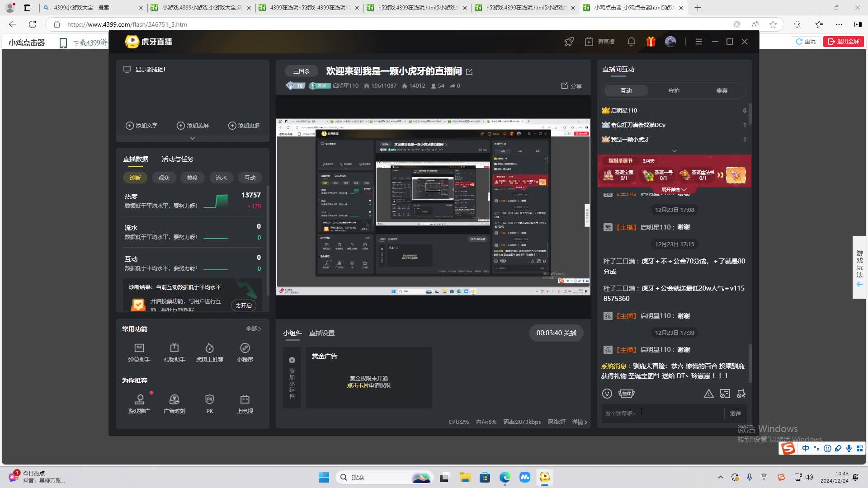Select the 观众 filter pill
Viewport: 868px width, 488px height.
click(x=164, y=178)
